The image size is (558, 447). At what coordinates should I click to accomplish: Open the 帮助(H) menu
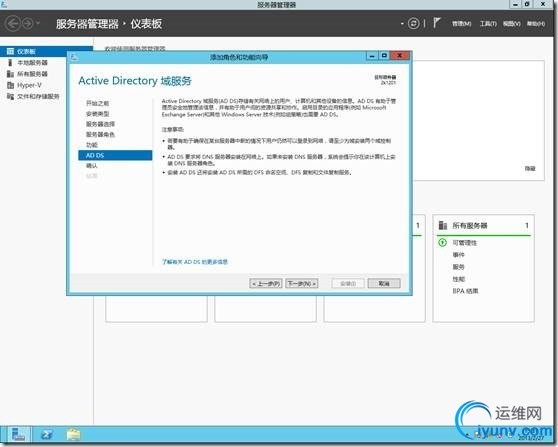coord(536,23)
